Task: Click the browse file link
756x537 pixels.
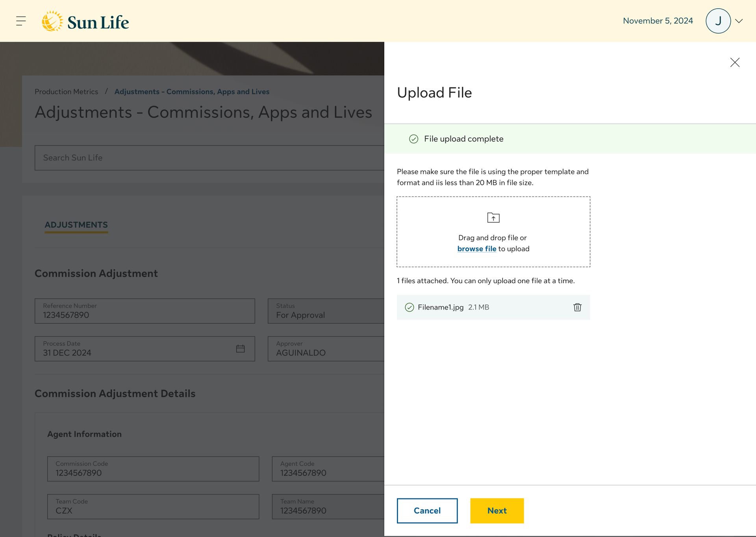Action: (x=477, y=249)
